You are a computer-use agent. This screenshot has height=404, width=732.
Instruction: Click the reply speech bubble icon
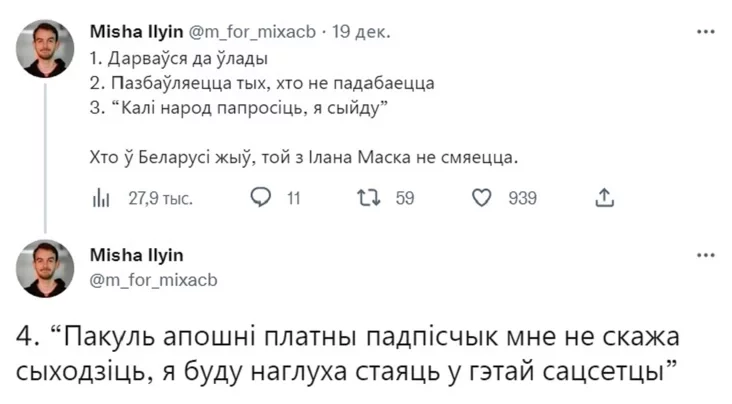[260, 198]
